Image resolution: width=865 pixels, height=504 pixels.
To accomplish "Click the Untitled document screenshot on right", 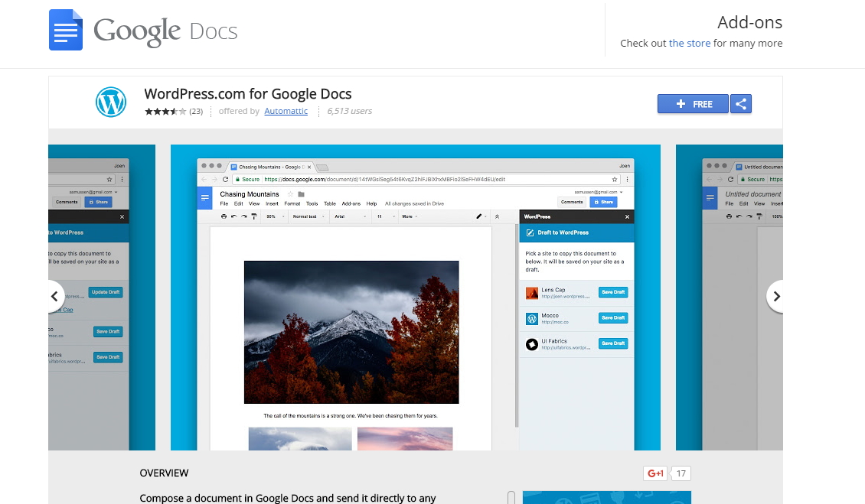I will point(730,298).
